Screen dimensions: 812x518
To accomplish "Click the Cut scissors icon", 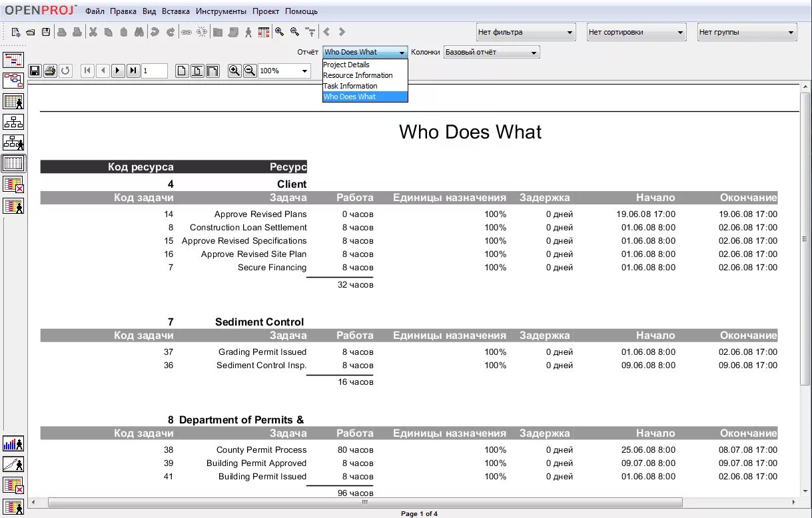I will (93, 32).
